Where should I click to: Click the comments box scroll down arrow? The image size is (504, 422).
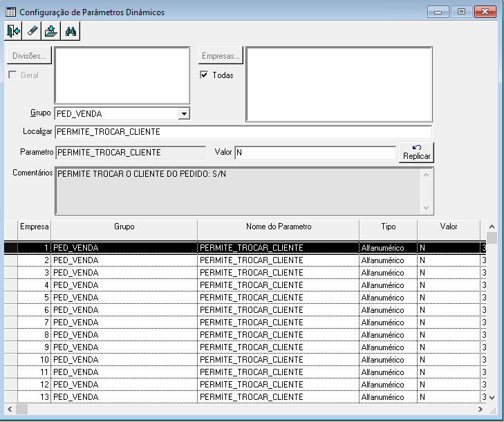pyautogui.click(x=426, y=208)
